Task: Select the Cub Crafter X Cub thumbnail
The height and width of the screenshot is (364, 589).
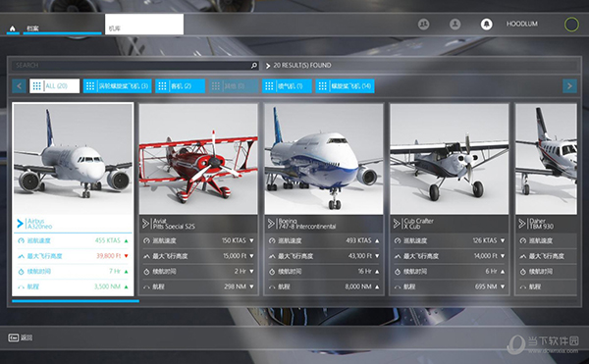Action: (450, 159)
